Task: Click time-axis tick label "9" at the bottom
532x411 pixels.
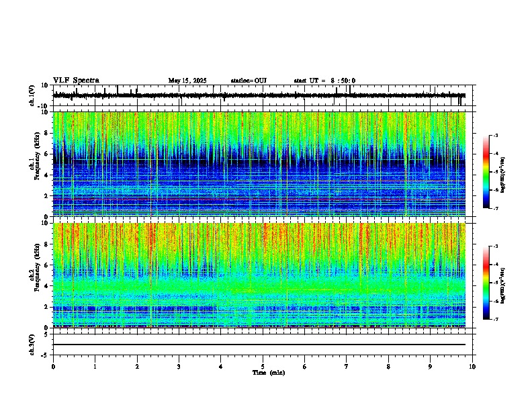Action: (x=430, y=367)
